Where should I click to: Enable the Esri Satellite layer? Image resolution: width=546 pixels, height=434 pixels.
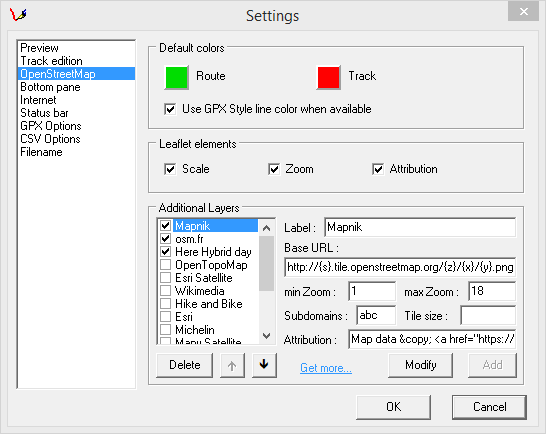tap(165, 278)
